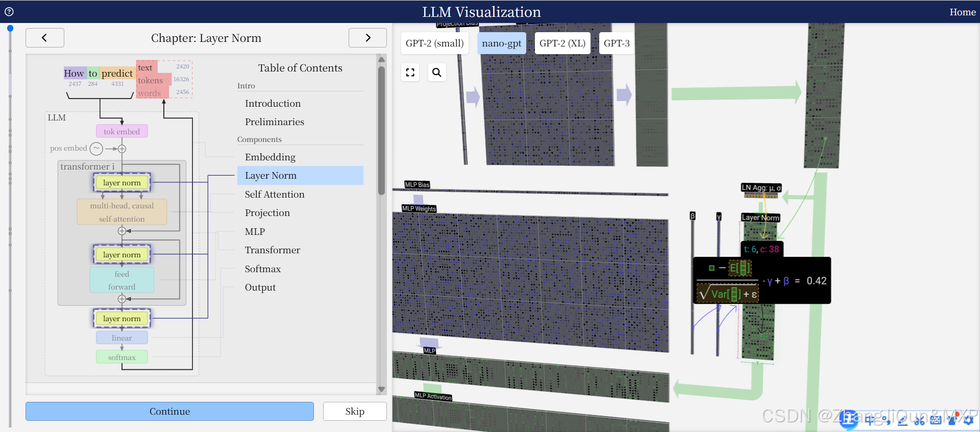
Task: Toggle the Chinese 中 input mode icon
Action: point(870,421)
